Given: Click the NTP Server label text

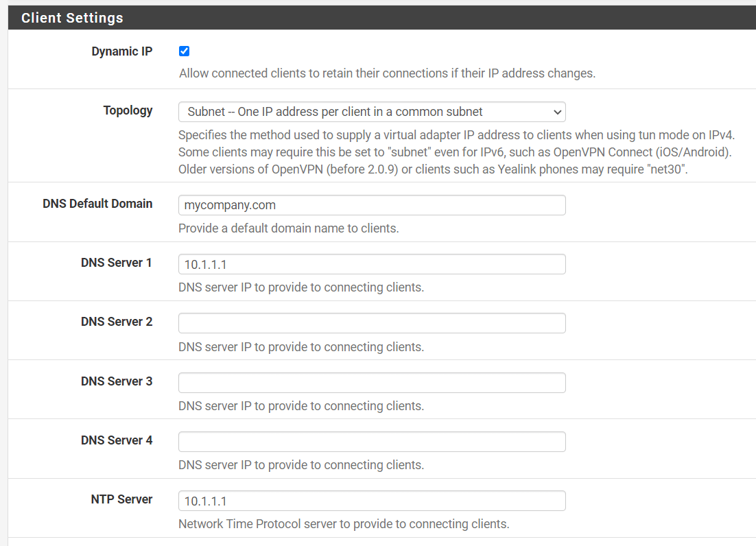Looking at the screenshot, I should [121, 499].
